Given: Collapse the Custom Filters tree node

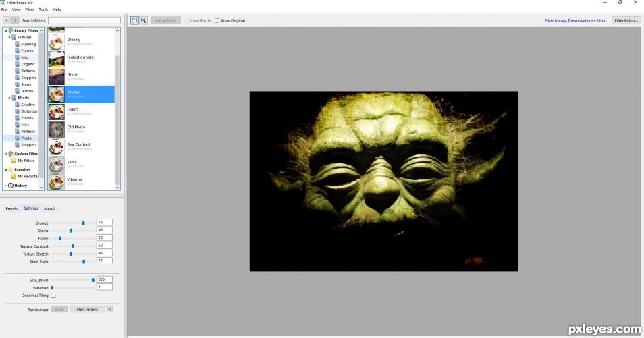Looking at the screenshot, I should coord(6,154).
